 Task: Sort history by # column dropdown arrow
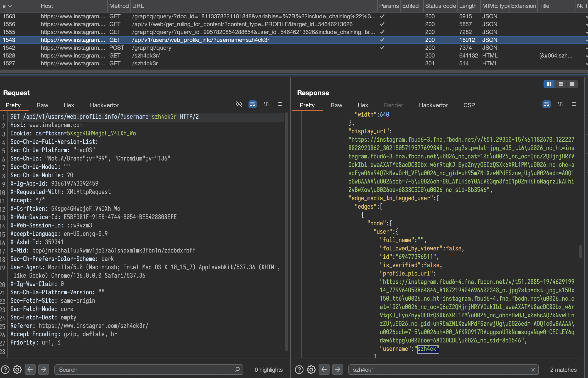click(x=10, y=6)
